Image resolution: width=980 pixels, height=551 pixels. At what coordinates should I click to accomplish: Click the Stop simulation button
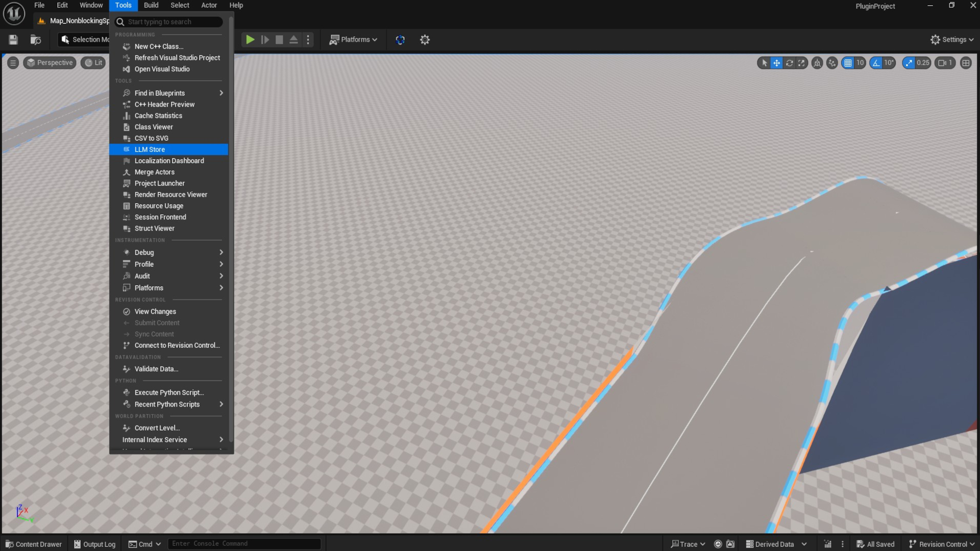tap(279, 40)
